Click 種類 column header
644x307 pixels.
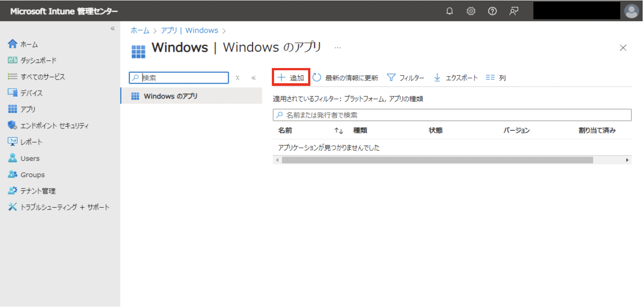[360, 131]
